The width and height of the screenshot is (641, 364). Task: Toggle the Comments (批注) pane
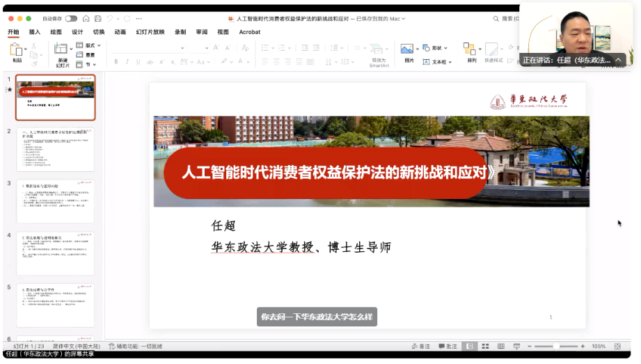coord(448,346)
